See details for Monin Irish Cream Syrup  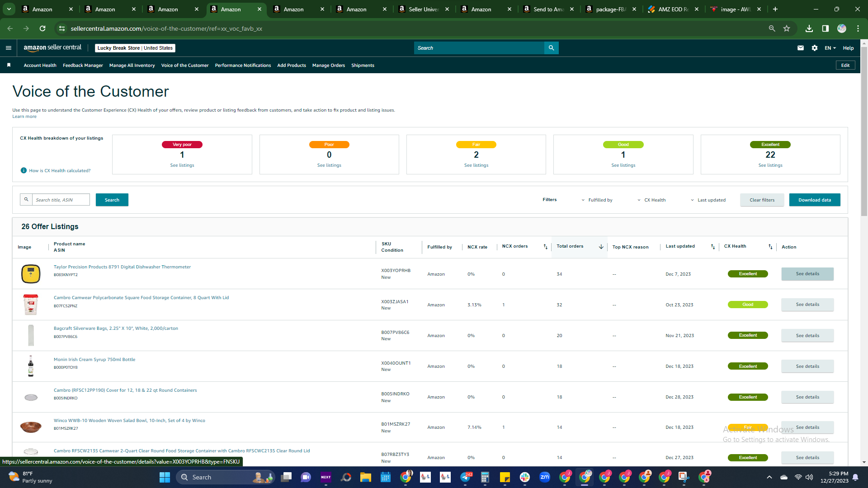tap(807, 366)
